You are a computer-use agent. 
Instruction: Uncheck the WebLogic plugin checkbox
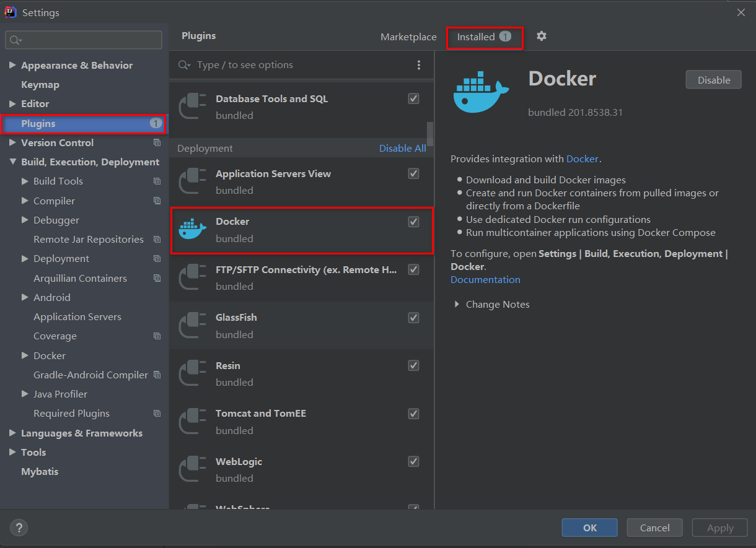pyautogui.click(x=414, y=461)
